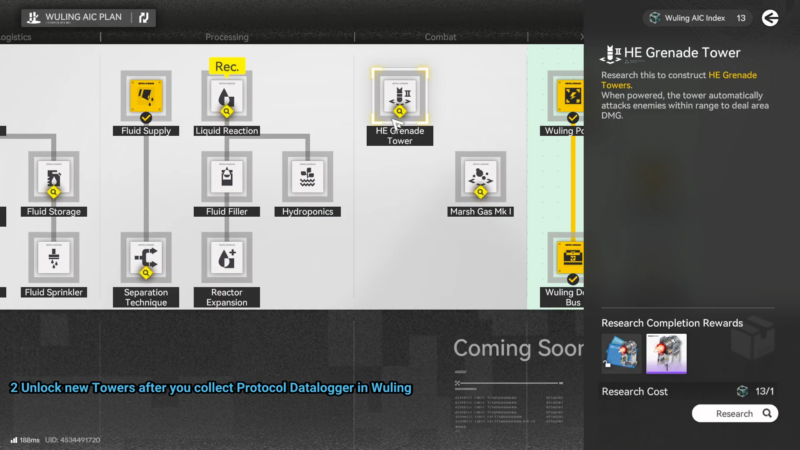This screenshot has height=450, width=800.
Task: Switch to the Processing category tab
Action: click(227, 37)
